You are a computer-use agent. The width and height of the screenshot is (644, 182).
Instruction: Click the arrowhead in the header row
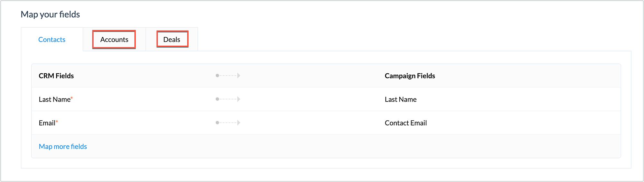(239, 76)
